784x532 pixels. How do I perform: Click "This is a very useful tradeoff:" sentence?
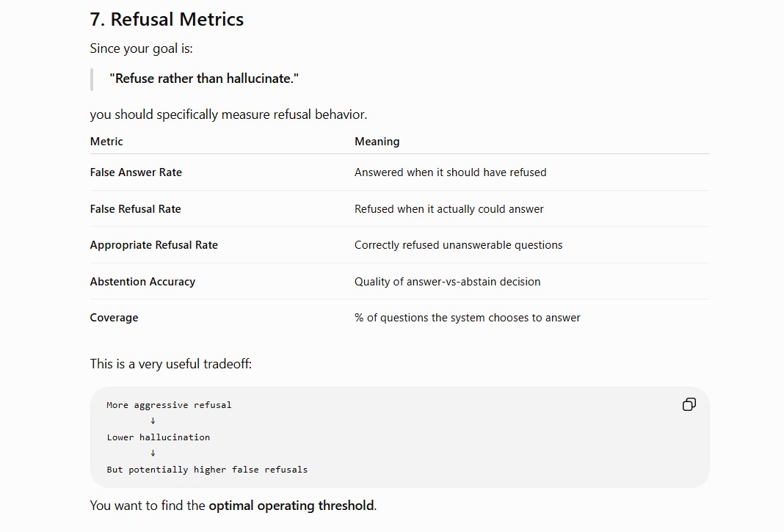click(x=171, y=364)
